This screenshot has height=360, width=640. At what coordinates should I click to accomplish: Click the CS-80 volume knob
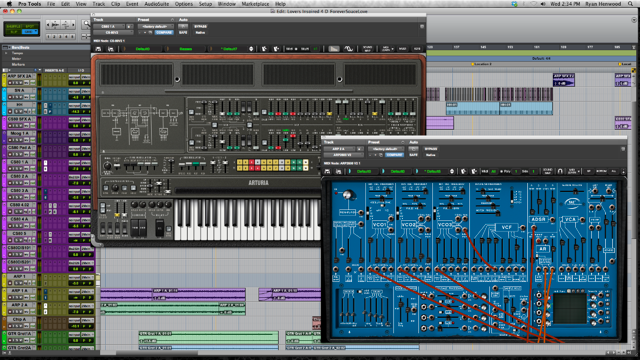pos(107,166)
